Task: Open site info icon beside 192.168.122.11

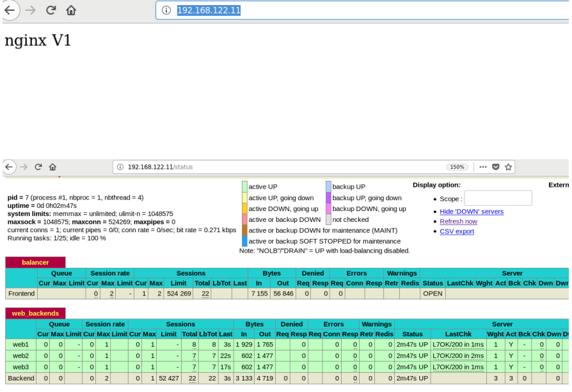Action: [166, 10]
